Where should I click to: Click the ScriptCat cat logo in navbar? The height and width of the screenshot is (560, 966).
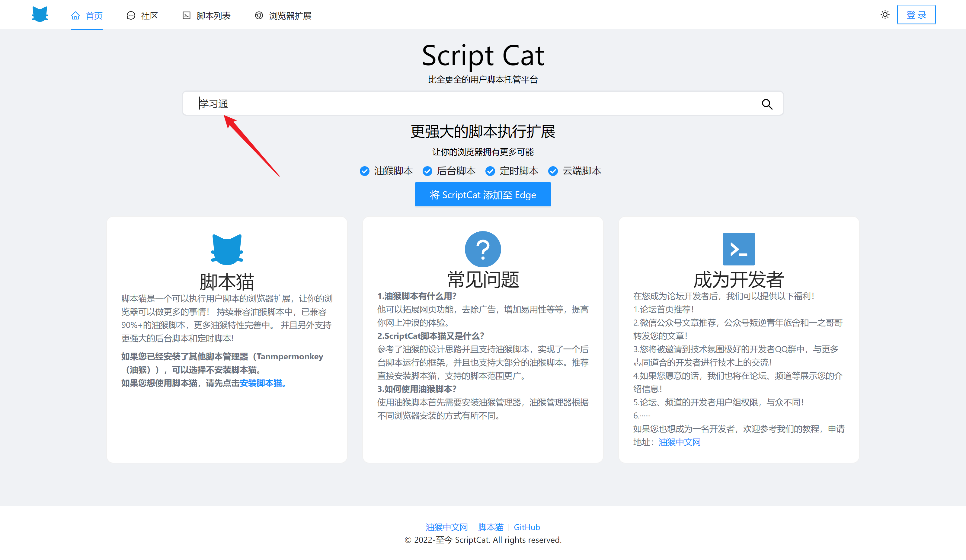tap(40, 14)
